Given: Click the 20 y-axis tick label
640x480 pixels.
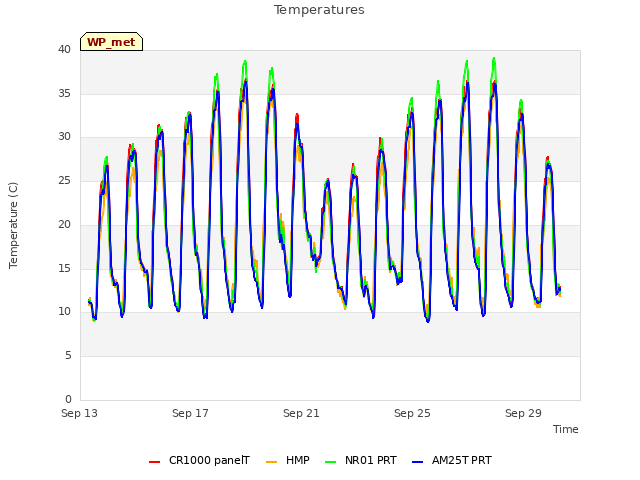Looking at the screenshot, I should [64, 224].
